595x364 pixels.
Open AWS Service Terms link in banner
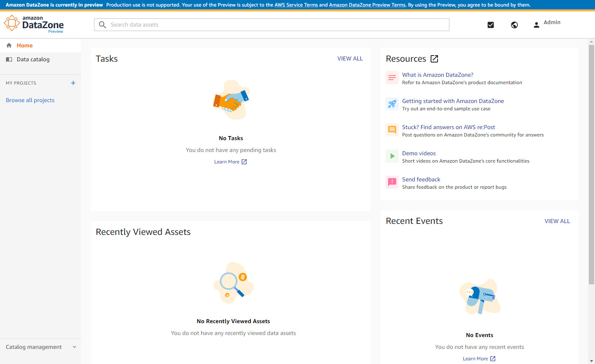pos(296,5)
